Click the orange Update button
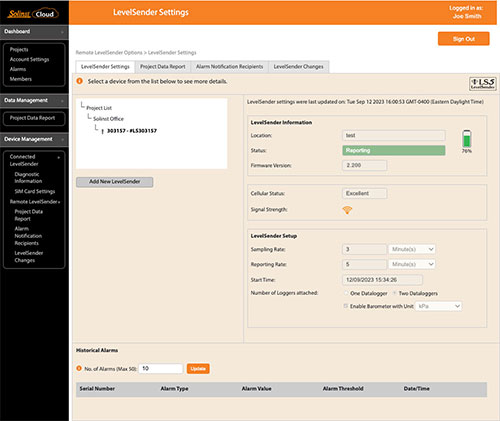 click(x=198, y=369)
